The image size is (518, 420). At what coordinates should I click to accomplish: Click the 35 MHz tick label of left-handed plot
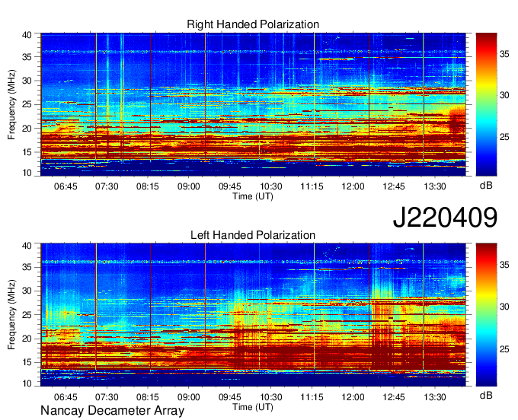click(27, 267)
